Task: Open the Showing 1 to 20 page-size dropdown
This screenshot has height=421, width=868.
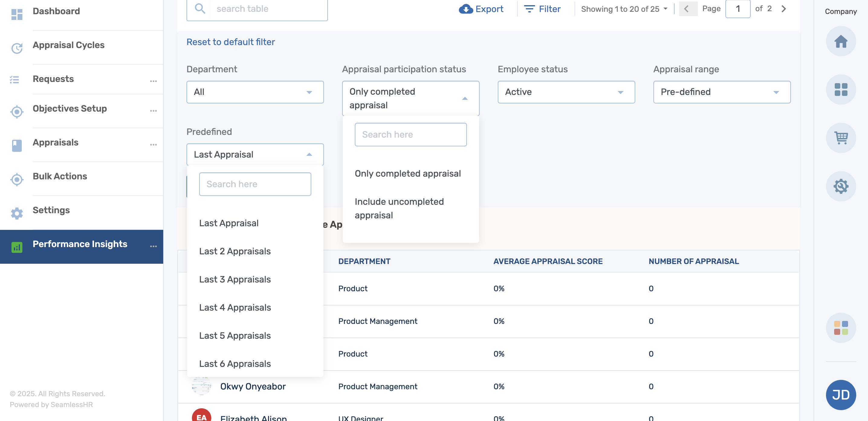Action: pos(624,9)
